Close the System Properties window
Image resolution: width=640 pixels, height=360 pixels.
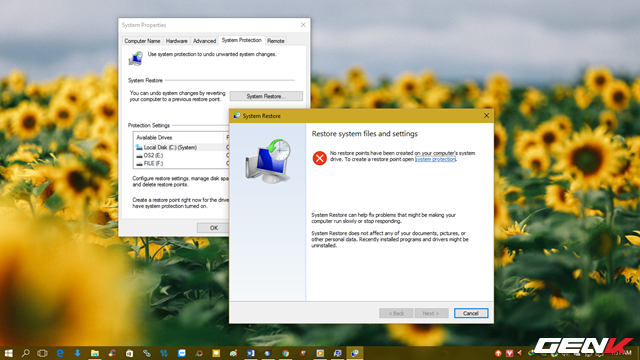(303, 25)
